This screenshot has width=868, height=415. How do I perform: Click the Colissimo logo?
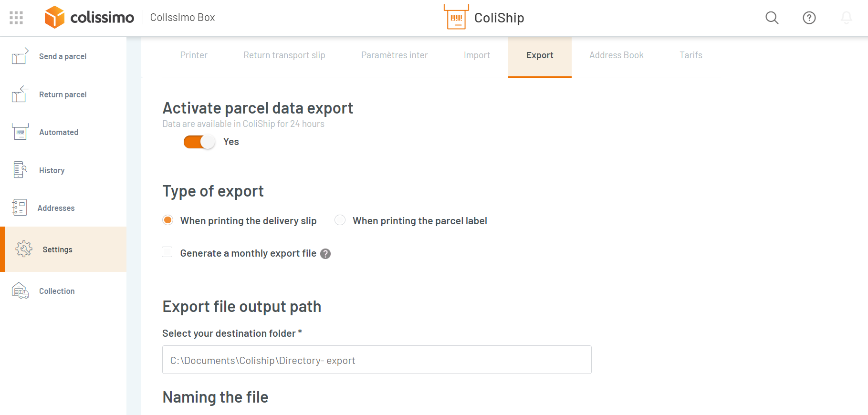tap(89, 18)
